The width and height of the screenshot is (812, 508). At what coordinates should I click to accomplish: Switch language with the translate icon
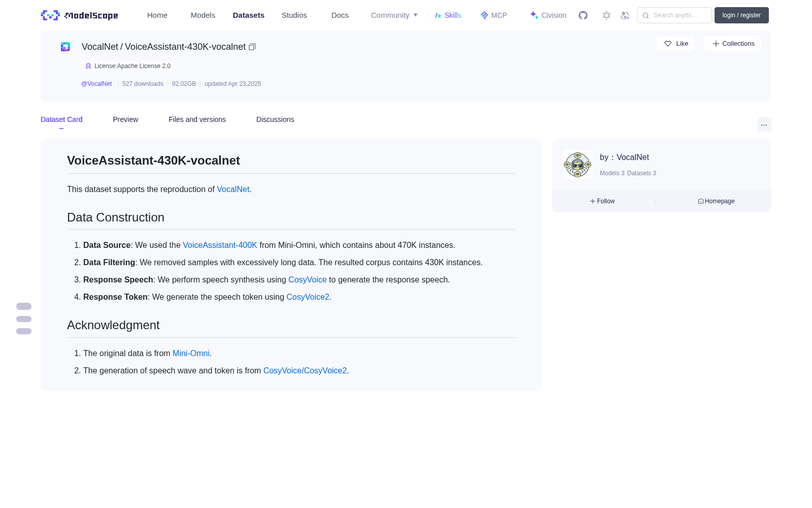click(x=625, y=15)
